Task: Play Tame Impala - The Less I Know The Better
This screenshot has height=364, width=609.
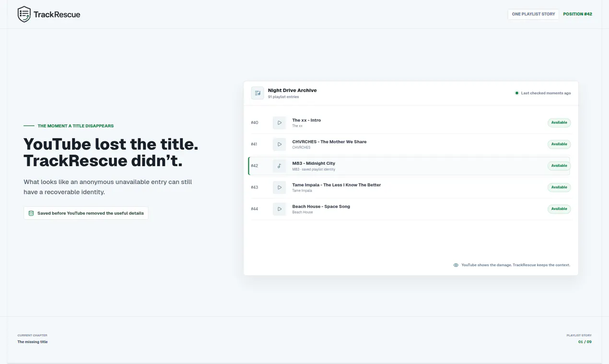Action: coord(279,187)
